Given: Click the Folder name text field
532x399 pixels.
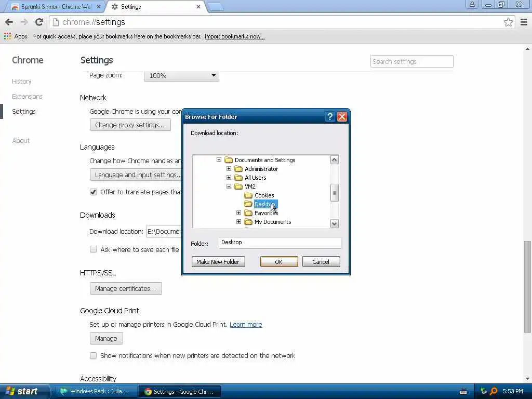Looking at the screenshot, I should [280, 242].
